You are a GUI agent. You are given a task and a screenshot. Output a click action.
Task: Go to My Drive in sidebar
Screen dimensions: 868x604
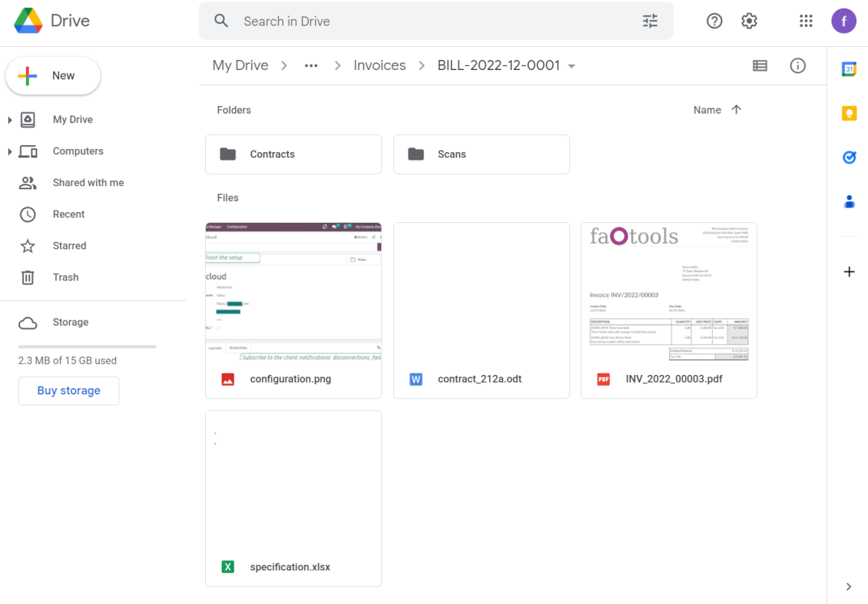point(72,120)
